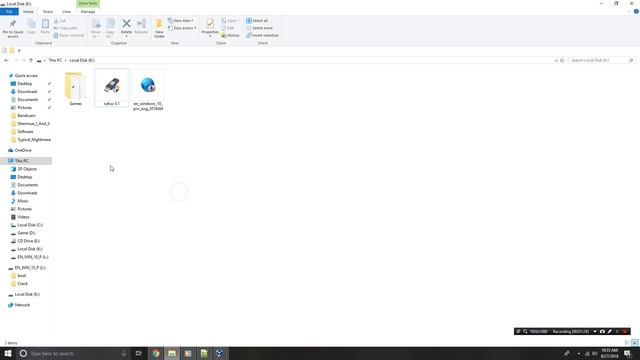This screenshot has width=640, height=360.
Task: Open Task View on the taskbar
Action: pos(138,353)
